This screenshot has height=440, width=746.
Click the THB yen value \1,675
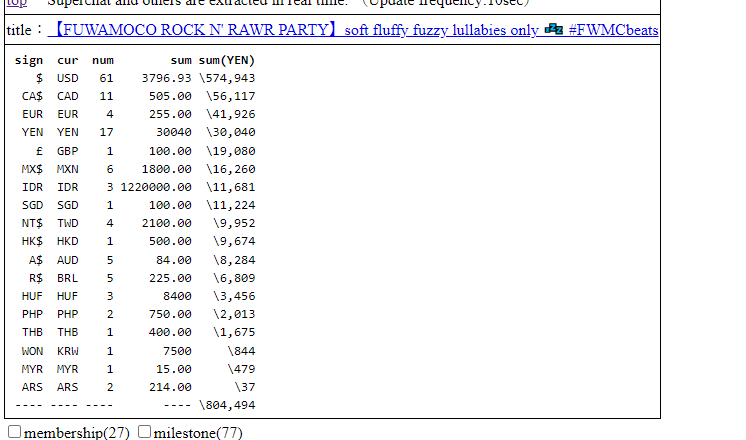234,332
